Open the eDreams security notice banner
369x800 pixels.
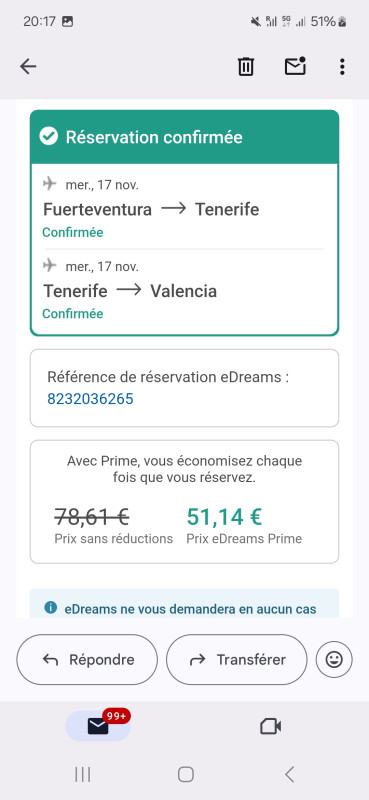pyautogui.click(x=184, y=603)
